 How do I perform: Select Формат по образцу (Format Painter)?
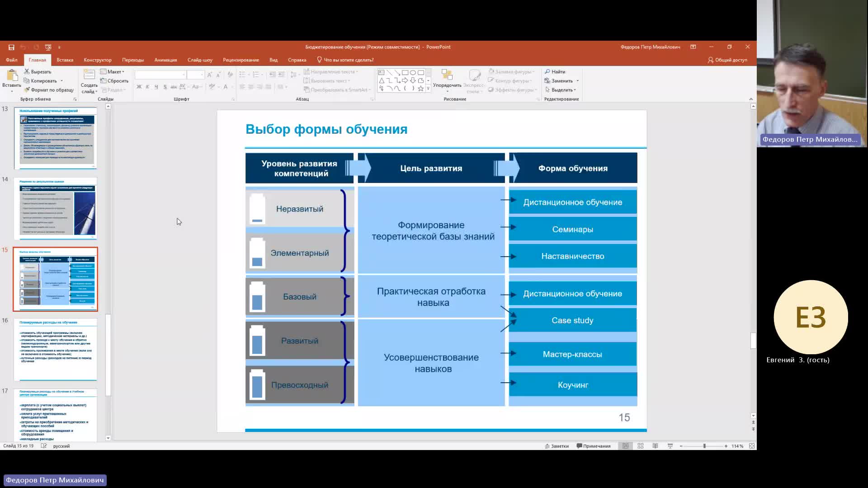(x=49, y=90)
